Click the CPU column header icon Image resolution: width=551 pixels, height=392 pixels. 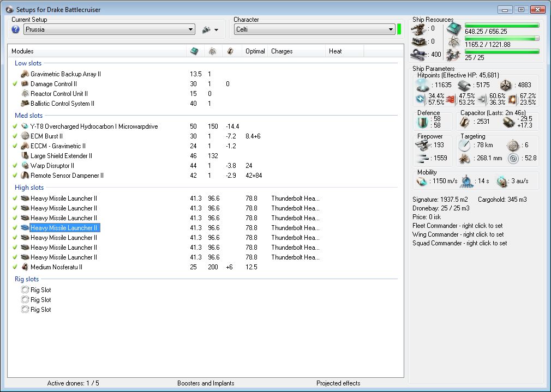[x=194, y=51]
